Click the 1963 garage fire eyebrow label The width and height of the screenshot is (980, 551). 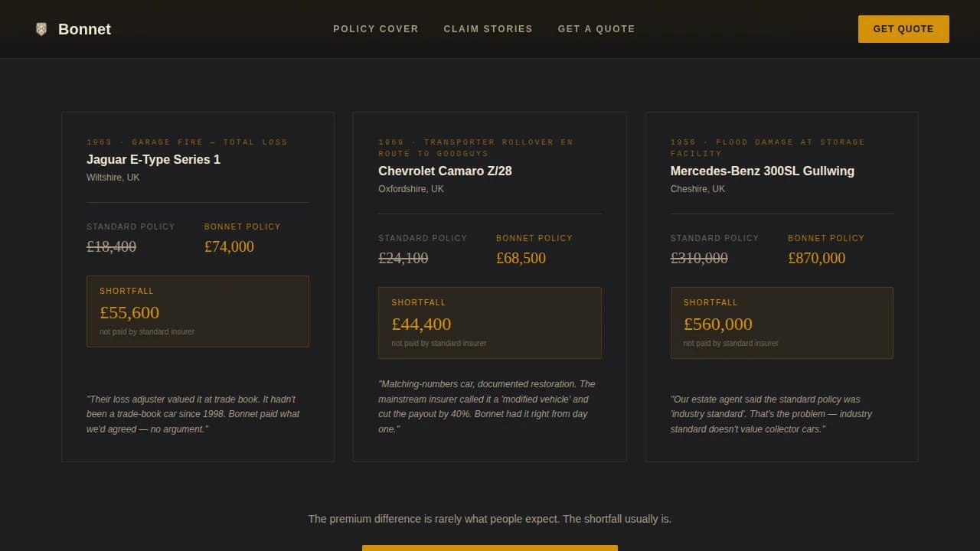click(187, 142)
